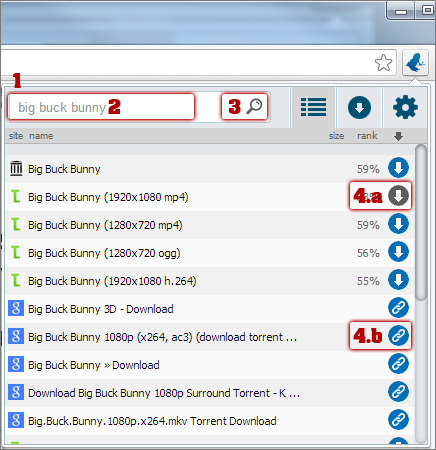Click the 55% rank value
This screenshot has width=436, height=450.
click(x=368, y=281)
